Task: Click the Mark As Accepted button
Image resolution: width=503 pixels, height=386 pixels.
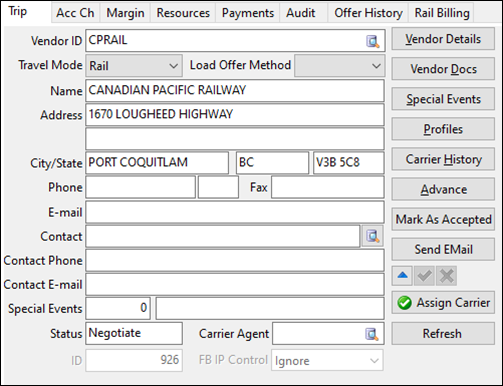Action: pos(443,219)
